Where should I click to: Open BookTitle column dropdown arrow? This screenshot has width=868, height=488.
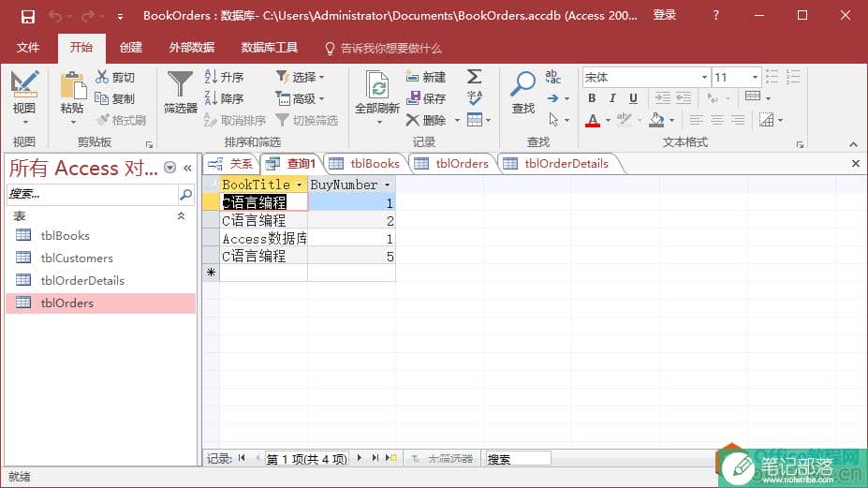pos(299,185)
